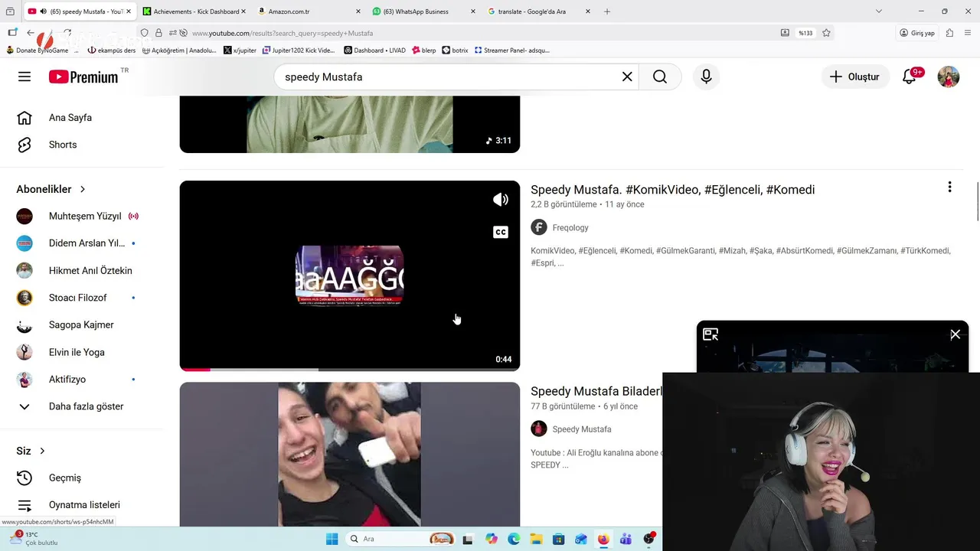Click the Speedy Mustafa channel avatar
This screenshot has width=980, height=551.
point(539,429)
